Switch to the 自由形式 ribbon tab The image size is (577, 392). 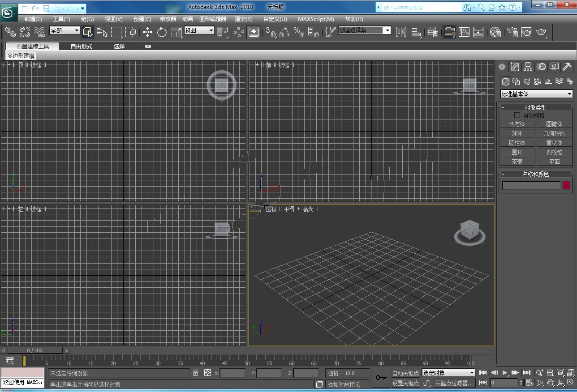tap(81, 46)
